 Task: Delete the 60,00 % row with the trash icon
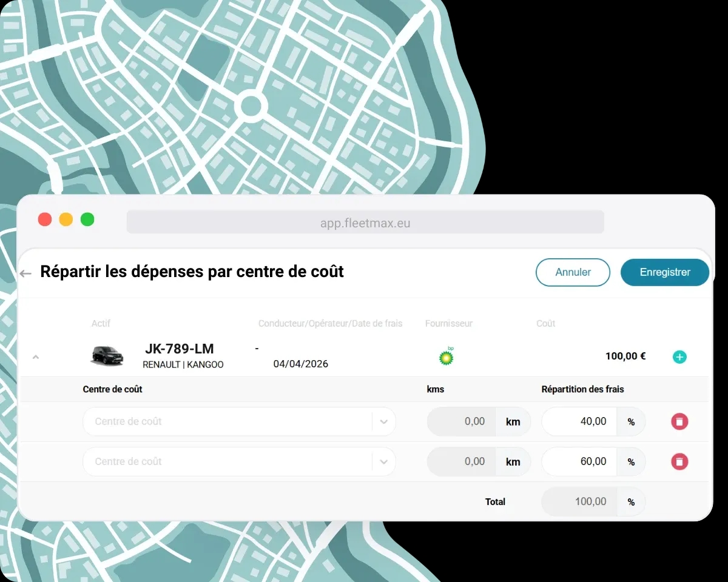[679, 462]
